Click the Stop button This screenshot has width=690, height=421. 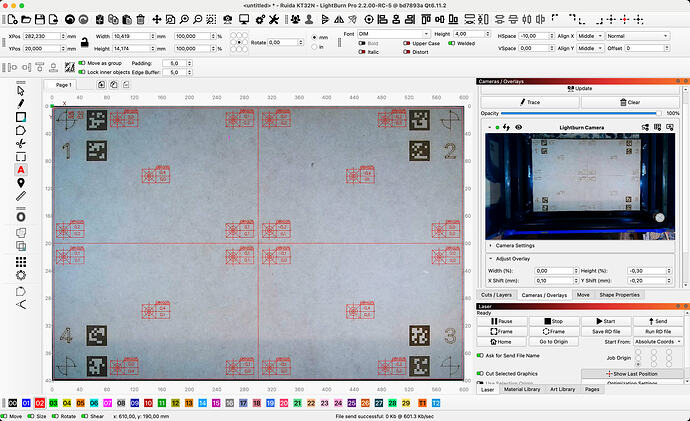[554, 321]
